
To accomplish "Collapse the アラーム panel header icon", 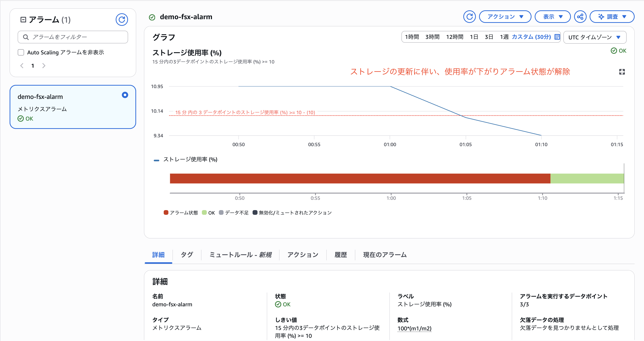I will click(x=23, y=19).
